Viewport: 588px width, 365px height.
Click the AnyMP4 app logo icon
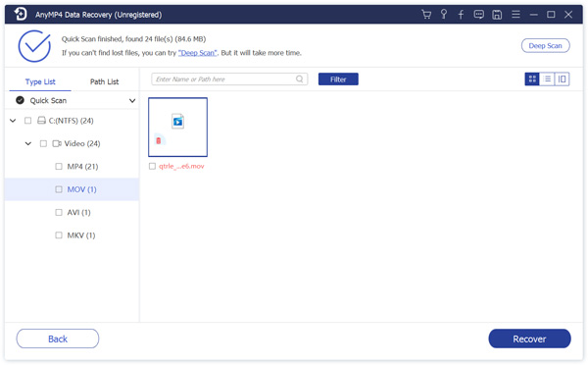coord(21,14)
